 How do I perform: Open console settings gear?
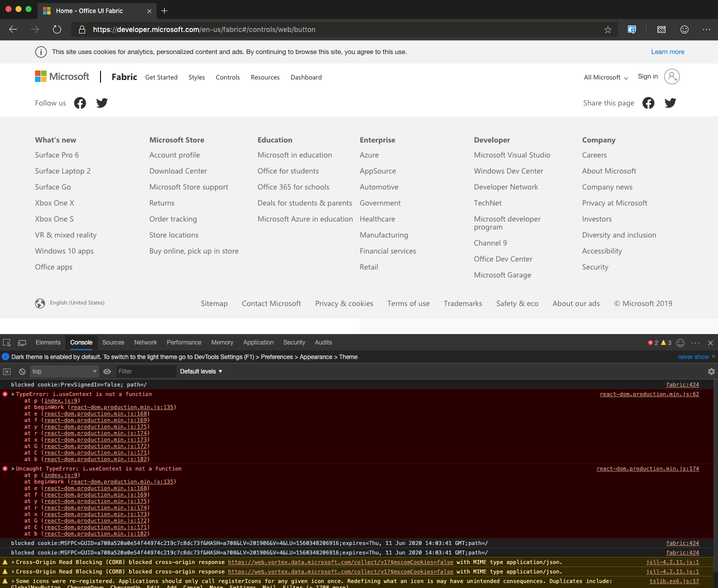click(711, 371)
